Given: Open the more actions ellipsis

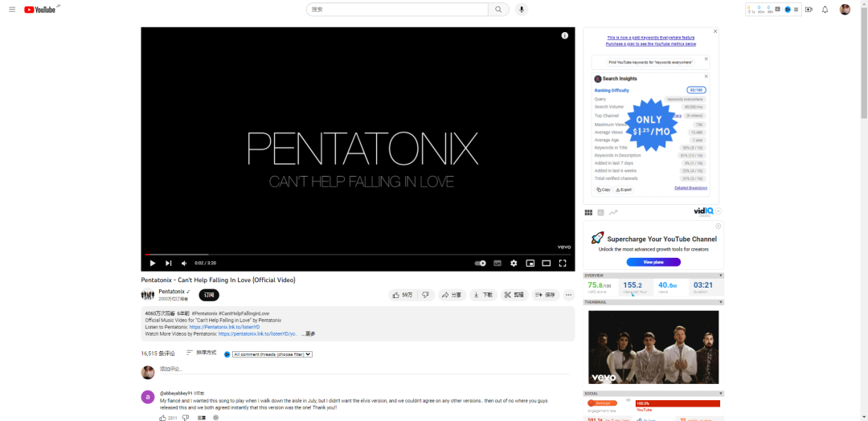Looking at the screenshot, I should (x=569, y=295).
